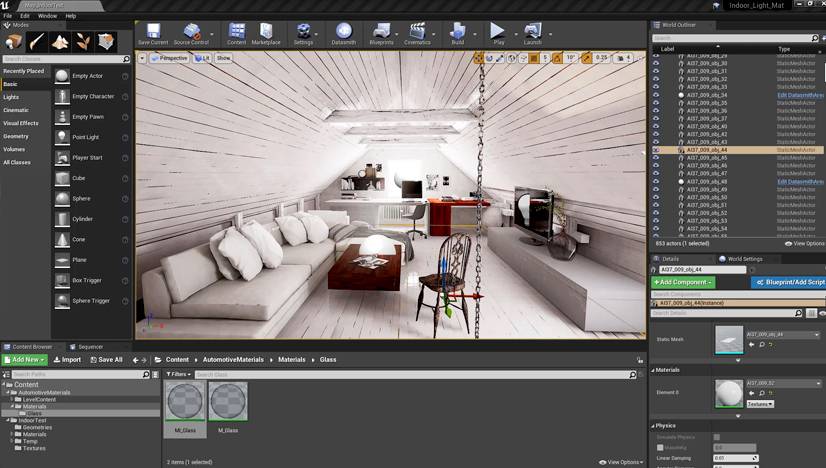Open the Play options dropdown arrow
Screen dimensions: 826x468
[x=516, y=34]
